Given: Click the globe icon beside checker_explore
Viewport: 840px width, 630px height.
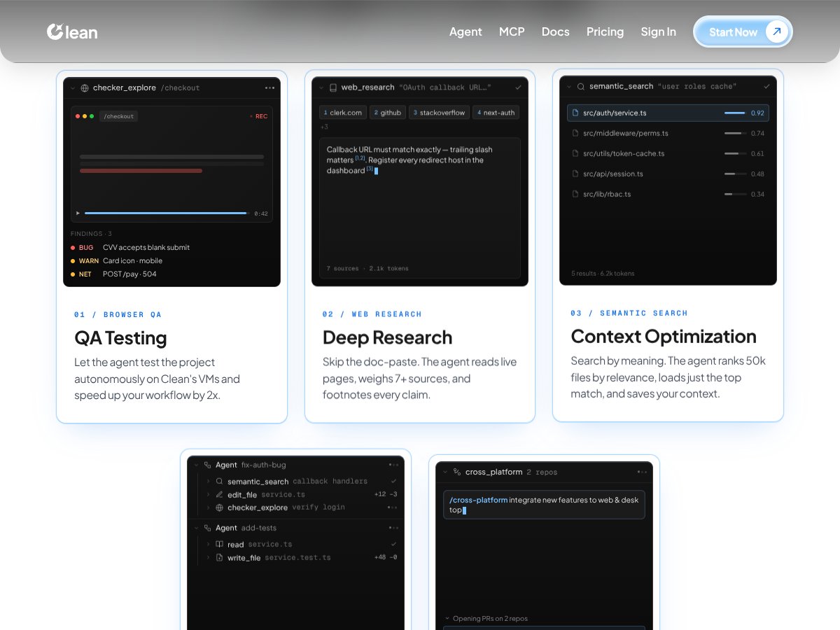Looking at the screenshot, I should point(85,88).
